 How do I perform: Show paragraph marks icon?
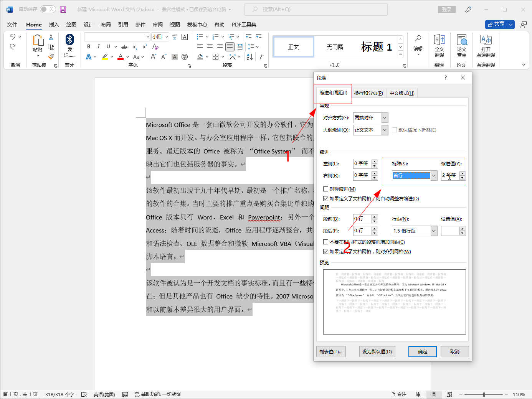(261, 57)
